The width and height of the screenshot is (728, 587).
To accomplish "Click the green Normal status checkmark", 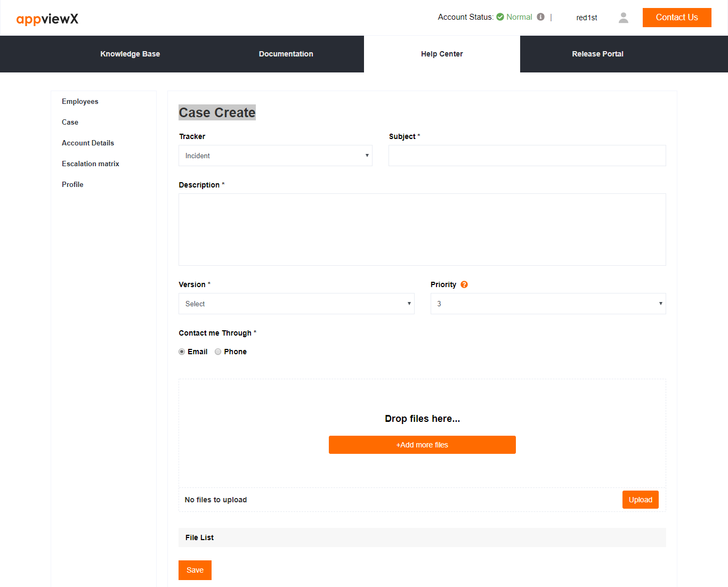I will [x=500, y=17].
